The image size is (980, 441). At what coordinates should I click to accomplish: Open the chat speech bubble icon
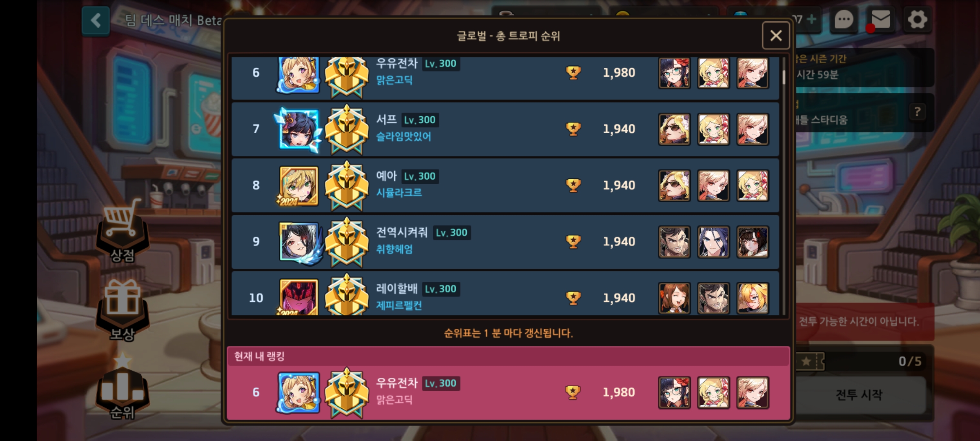point(844,20)
